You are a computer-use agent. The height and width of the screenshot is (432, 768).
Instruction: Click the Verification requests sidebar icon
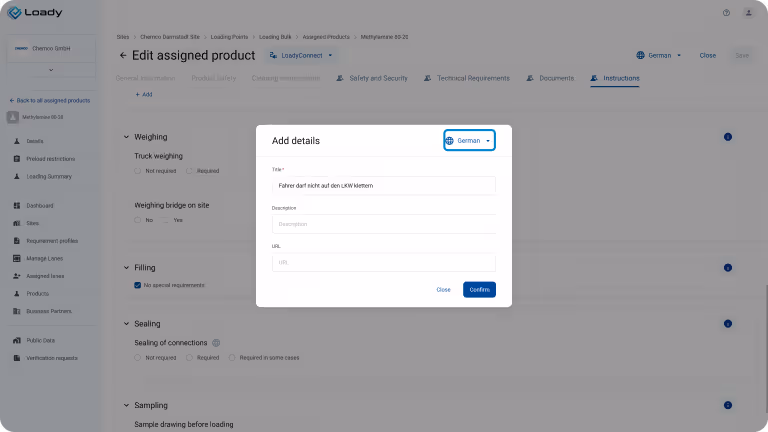coord(17,358)
